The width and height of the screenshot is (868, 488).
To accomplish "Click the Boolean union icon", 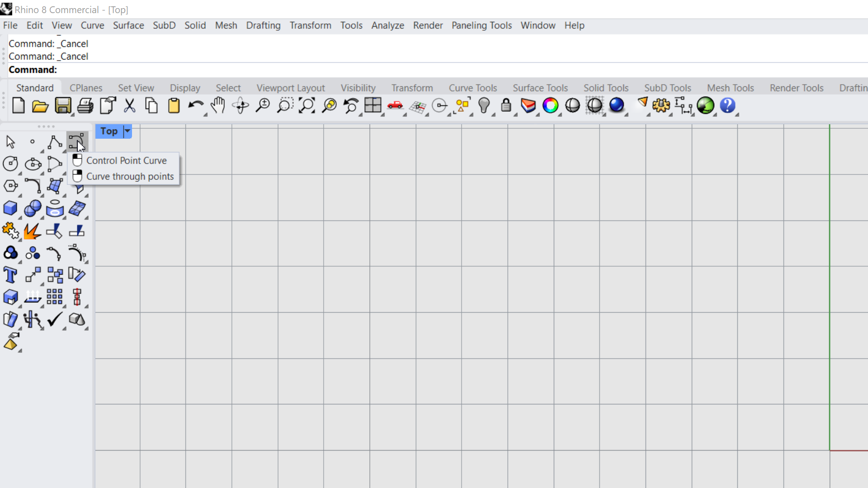I will click(10, 253).
